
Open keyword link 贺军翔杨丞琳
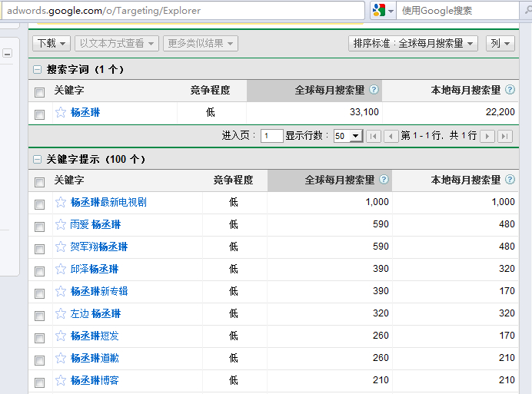pos(98,247)
